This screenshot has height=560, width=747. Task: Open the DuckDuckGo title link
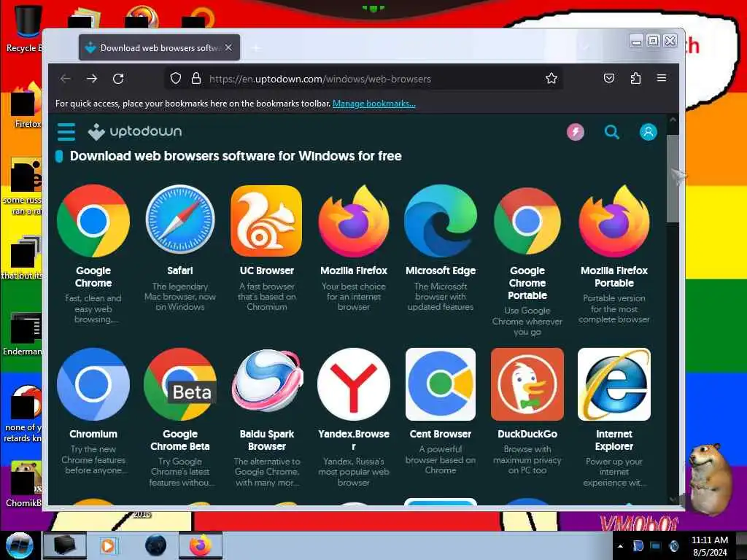tap(527, 434)
